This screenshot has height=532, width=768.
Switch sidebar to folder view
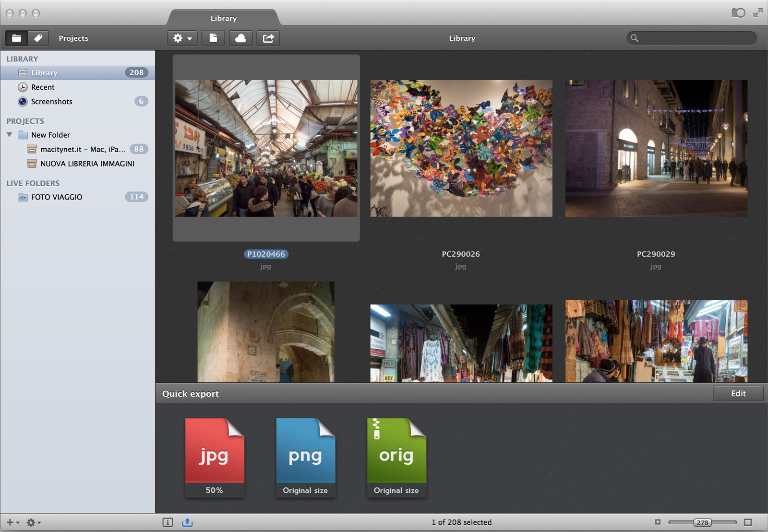(x=16, y=38)
